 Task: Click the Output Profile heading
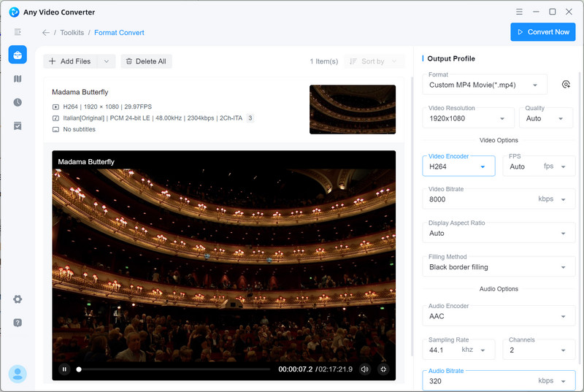pyautogui.click(x=451, y=58)
